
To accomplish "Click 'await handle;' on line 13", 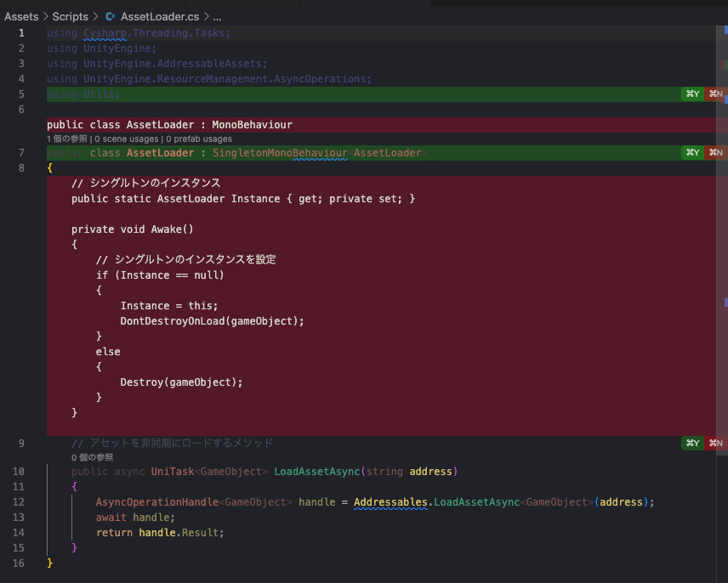I will click(135, 518).
